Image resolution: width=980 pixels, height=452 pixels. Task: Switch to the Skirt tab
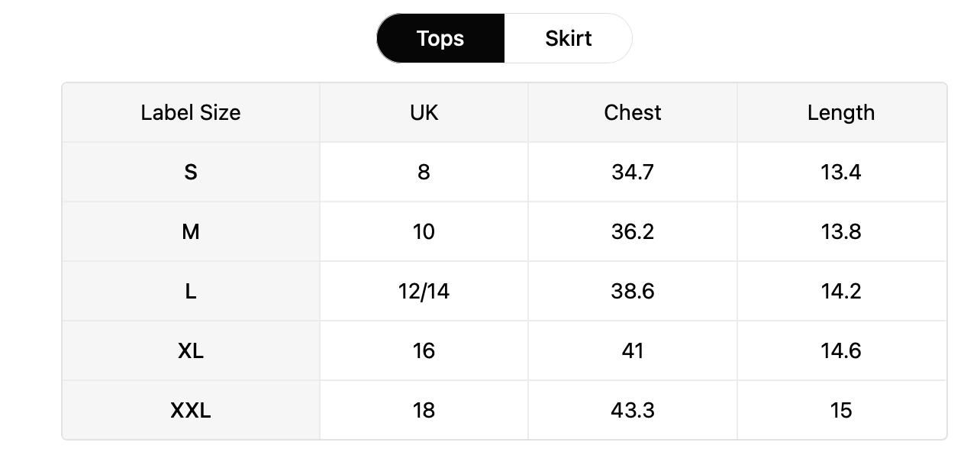568,38
